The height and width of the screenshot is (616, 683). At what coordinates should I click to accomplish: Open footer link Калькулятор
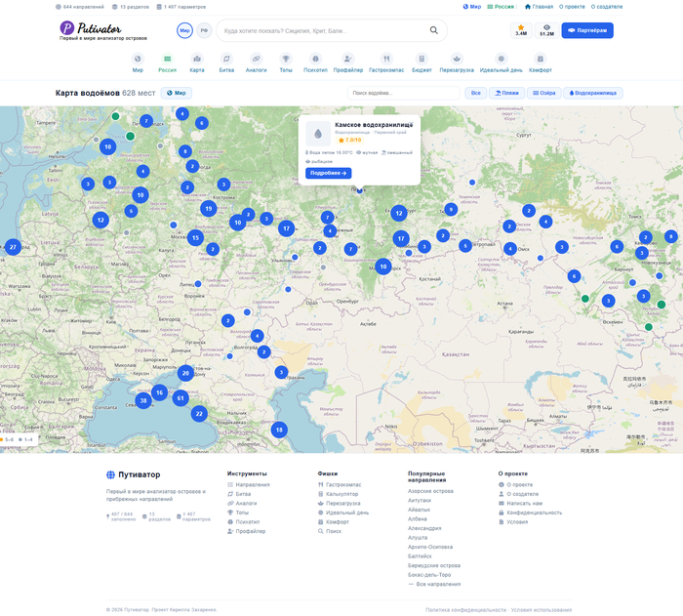point(338,494)
